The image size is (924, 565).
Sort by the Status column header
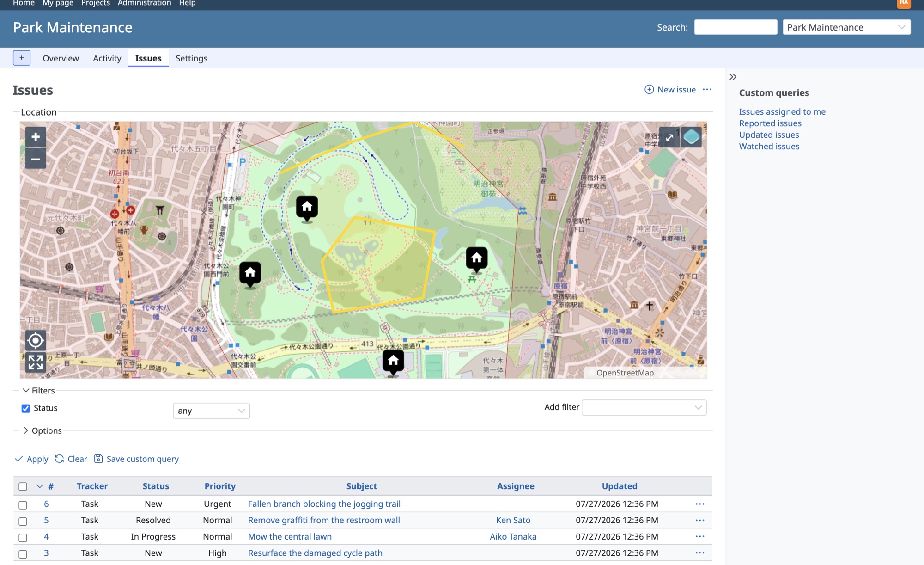pos(156,486)
